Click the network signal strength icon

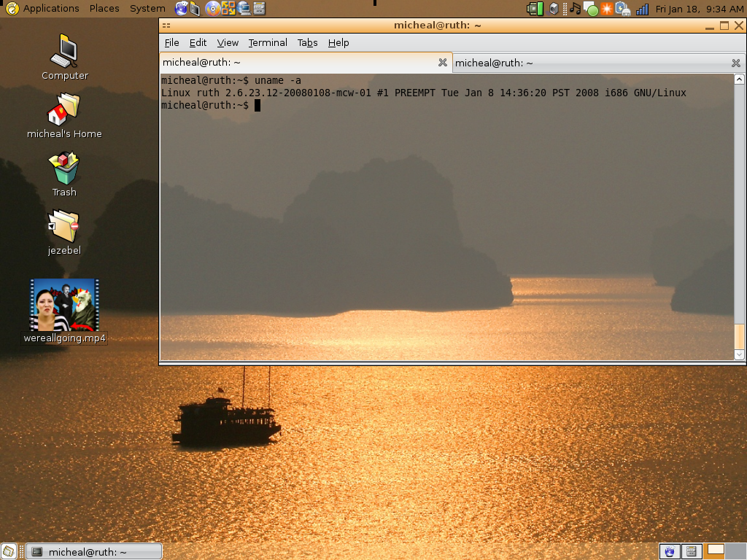point(642,9)
